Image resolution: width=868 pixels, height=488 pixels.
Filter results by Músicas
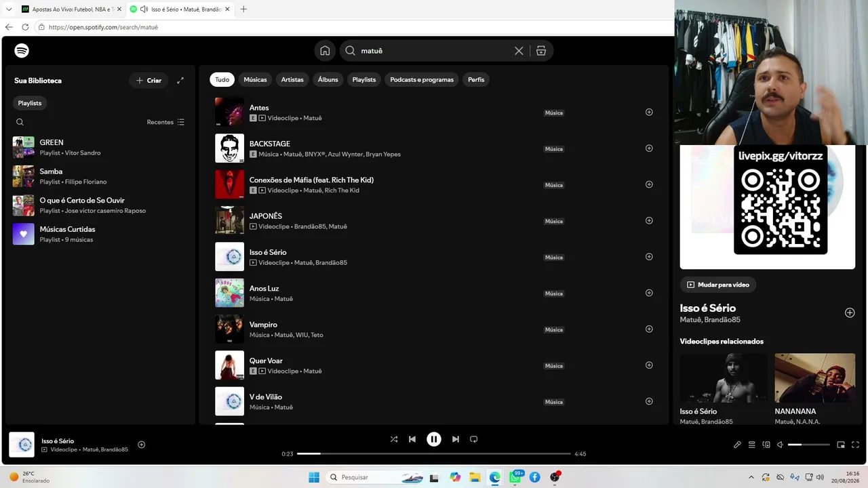[x=255, y=79]
